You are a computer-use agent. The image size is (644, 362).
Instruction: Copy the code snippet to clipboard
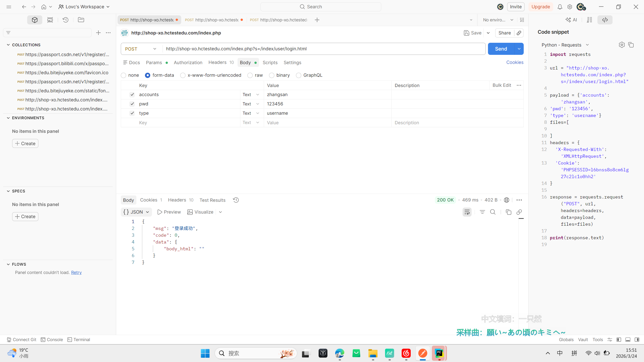tap(631, 45)
